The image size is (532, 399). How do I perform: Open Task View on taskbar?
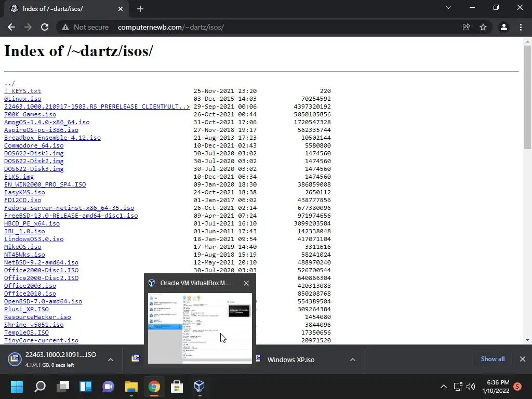63,387
